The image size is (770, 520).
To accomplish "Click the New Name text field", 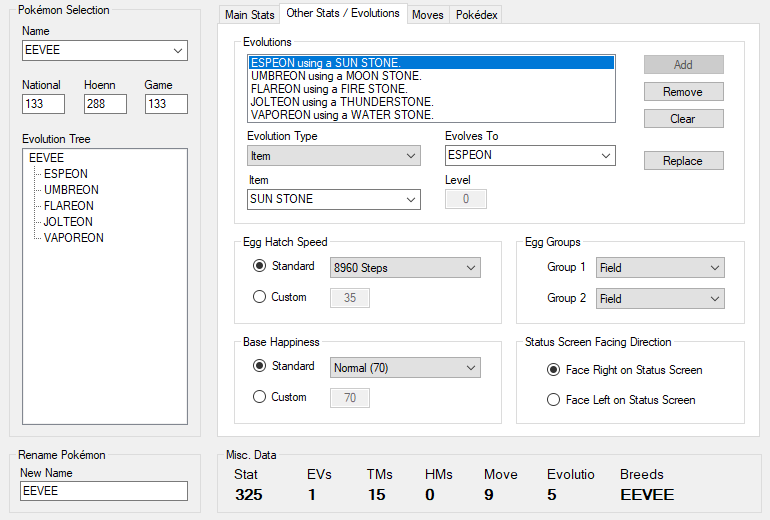I will 104,491.
